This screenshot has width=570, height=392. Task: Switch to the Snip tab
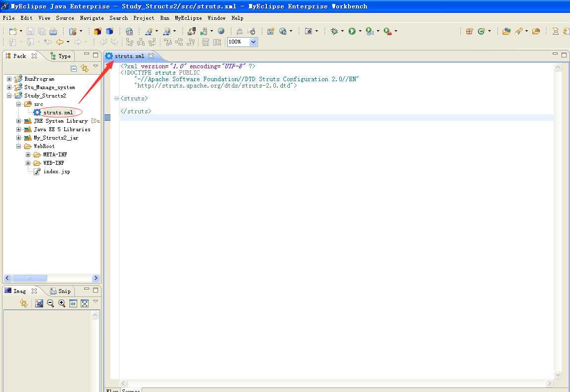(x=61, y=291)
